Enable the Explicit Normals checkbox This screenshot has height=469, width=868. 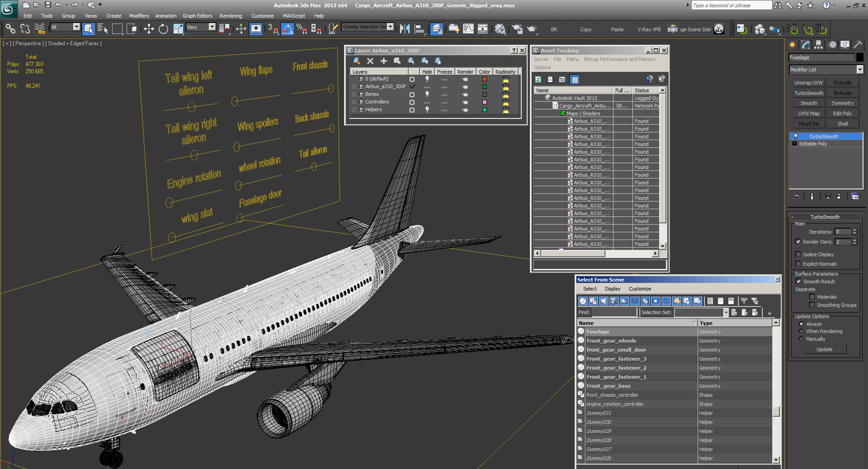pos(798,264)
